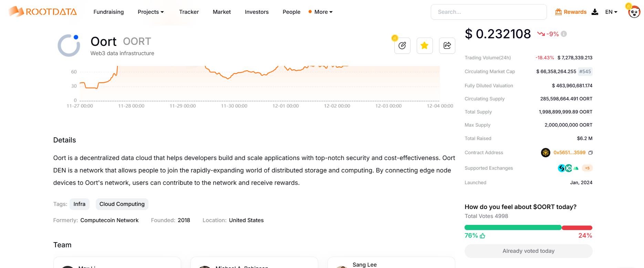Click the download app icon

595,12
